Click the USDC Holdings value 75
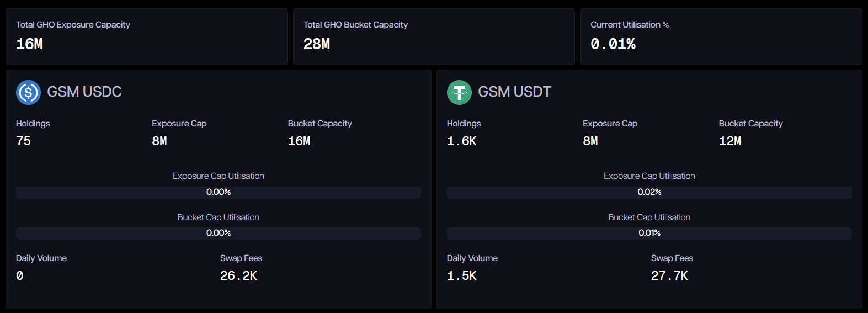 click(x=24, y=141)
